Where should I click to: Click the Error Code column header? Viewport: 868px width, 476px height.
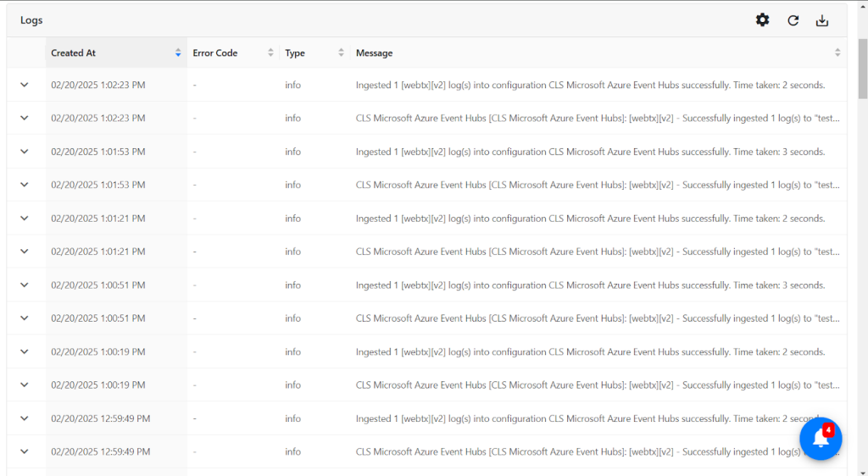pos(233,53)
